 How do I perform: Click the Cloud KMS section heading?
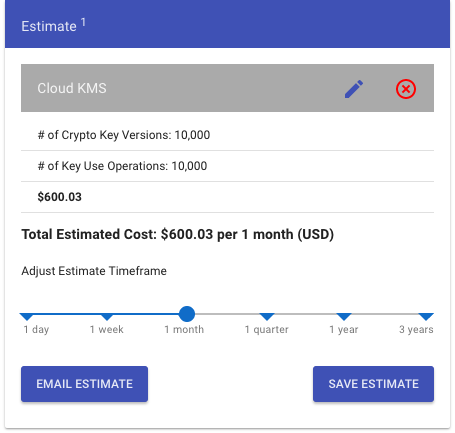[x=72, y=88]
